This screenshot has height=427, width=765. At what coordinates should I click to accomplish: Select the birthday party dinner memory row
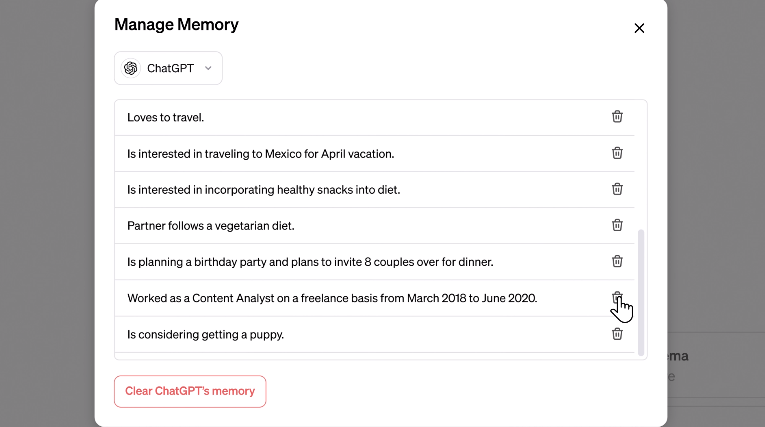(375, 262)
